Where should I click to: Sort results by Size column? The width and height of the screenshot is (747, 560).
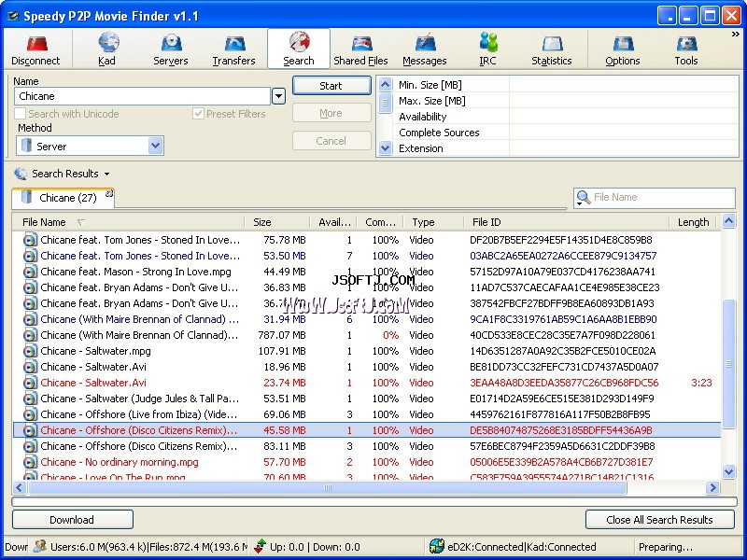coord(276,222)
